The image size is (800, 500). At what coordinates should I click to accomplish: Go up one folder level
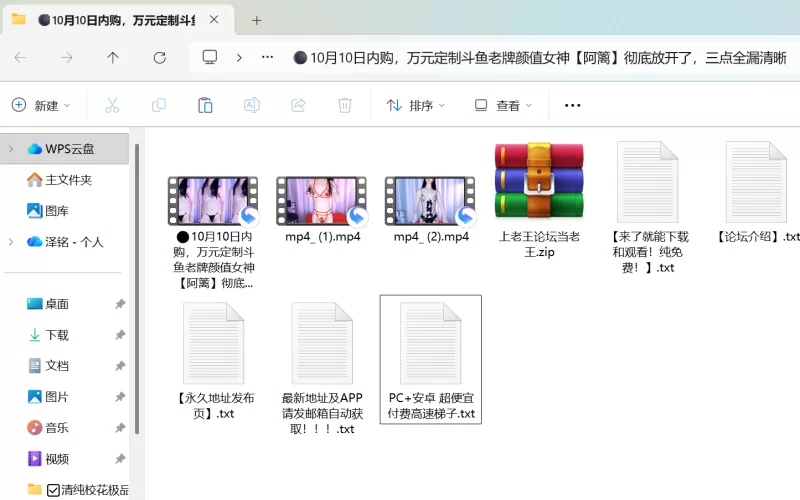tap(113, 58)
